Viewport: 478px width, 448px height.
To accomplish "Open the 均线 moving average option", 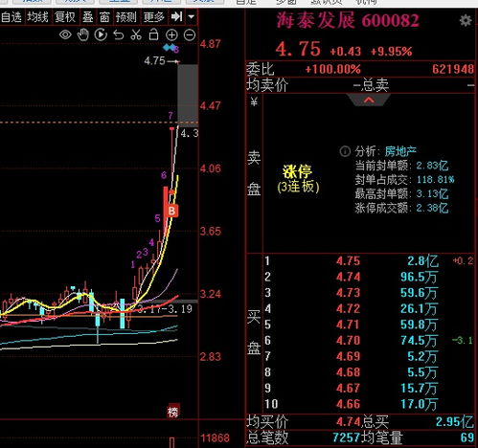I will [37, 16].
